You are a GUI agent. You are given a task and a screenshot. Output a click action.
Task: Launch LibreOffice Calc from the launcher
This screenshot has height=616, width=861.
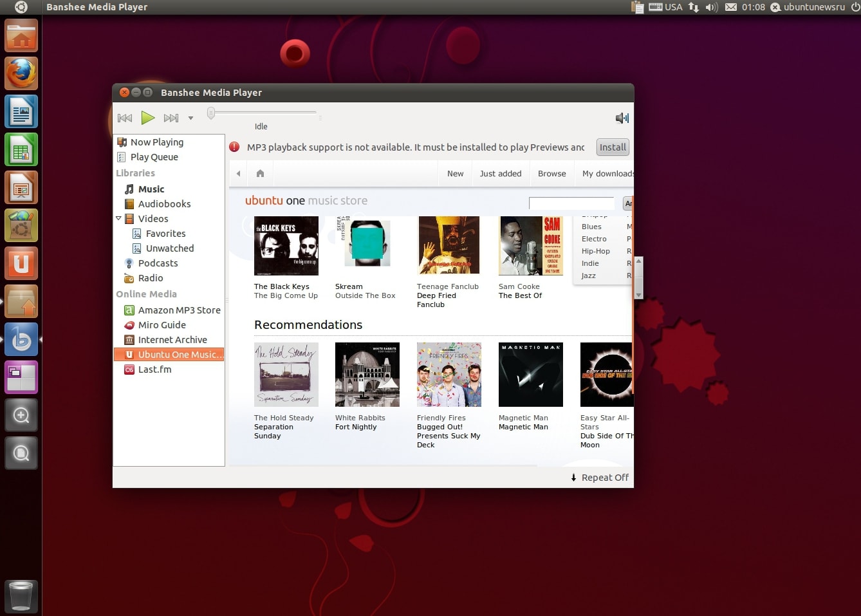[21, 149]
